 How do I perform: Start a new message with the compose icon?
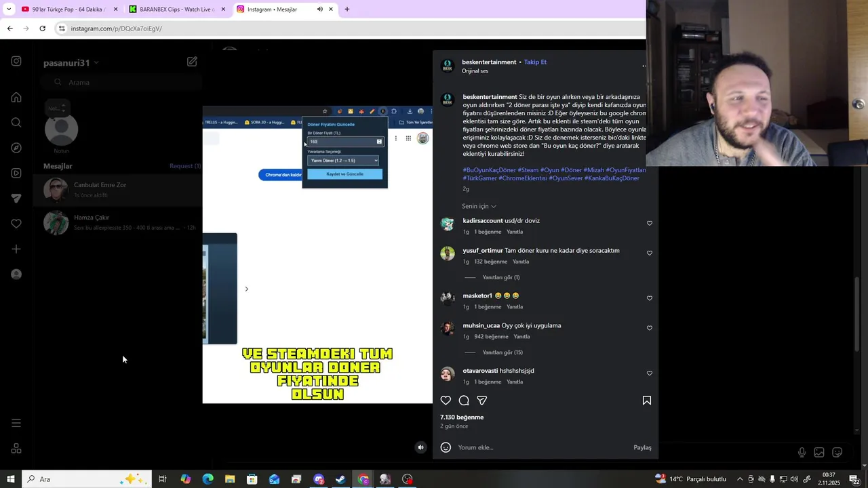pyautogui.click(x=192, y=62)
